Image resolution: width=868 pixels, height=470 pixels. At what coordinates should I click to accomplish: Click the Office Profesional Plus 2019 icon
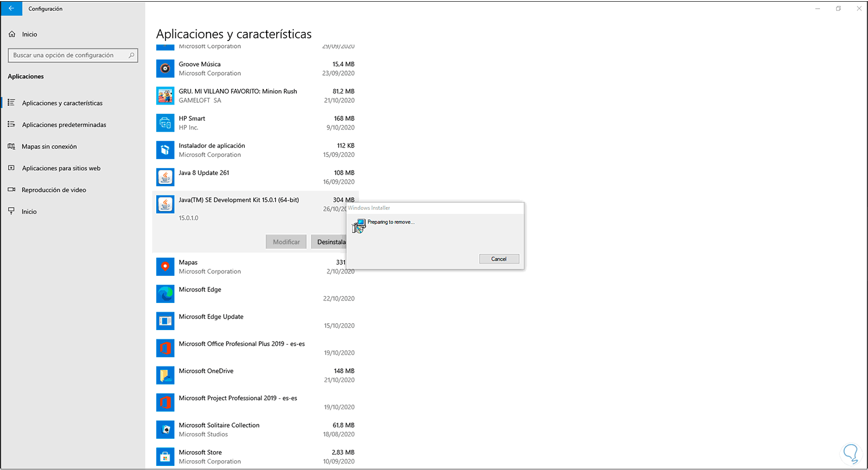[x=165, y=349]
